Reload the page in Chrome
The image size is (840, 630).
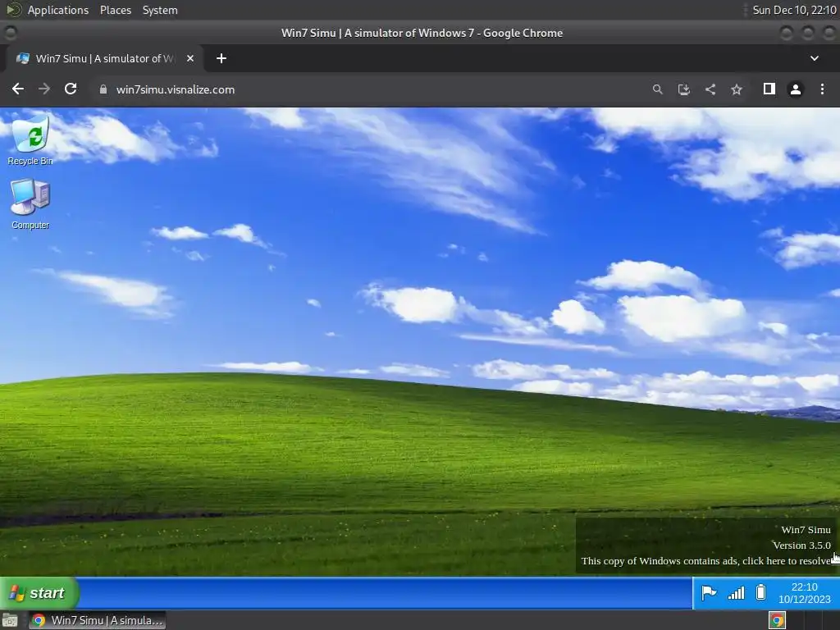[71, 89]
